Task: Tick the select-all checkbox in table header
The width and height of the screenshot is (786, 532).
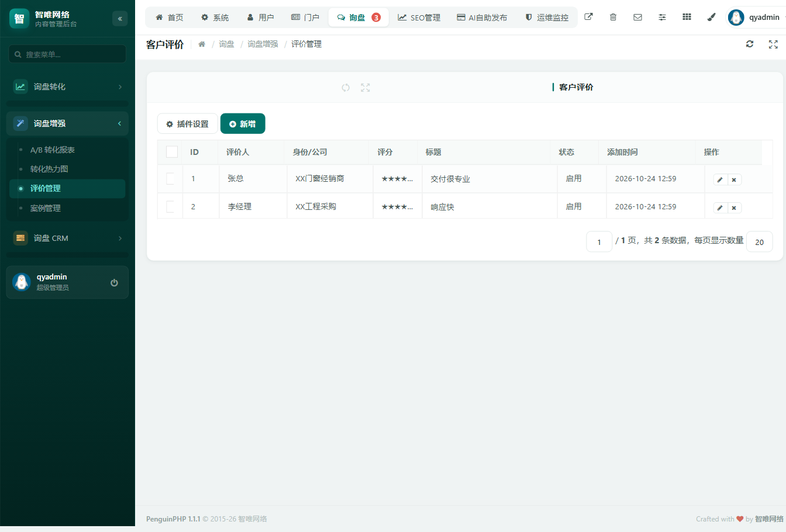Action: [x=172, y=152]
